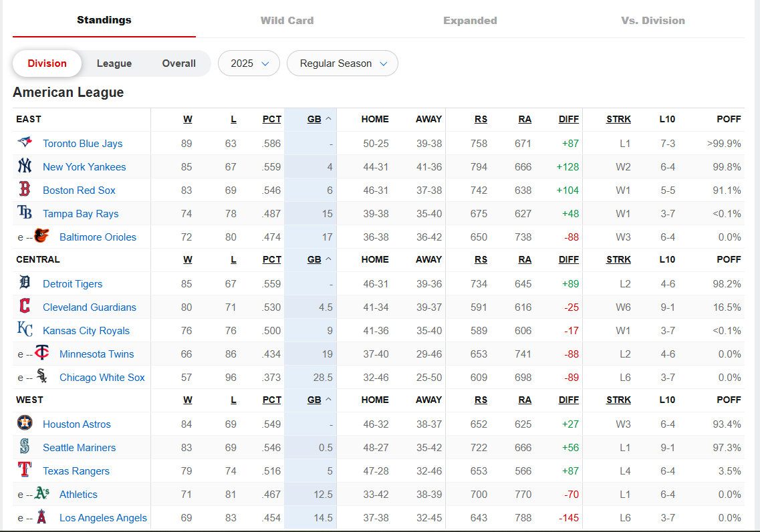Click the Houston Astros logo
Image resolution: width=760 pixels, height=532 pixels.
pyautogui.click(x=25, y=423)
